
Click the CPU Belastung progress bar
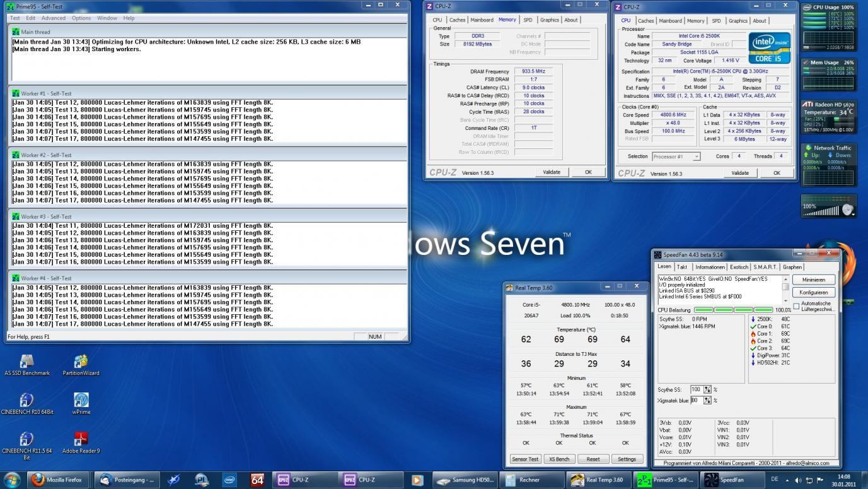coord(733,310)
